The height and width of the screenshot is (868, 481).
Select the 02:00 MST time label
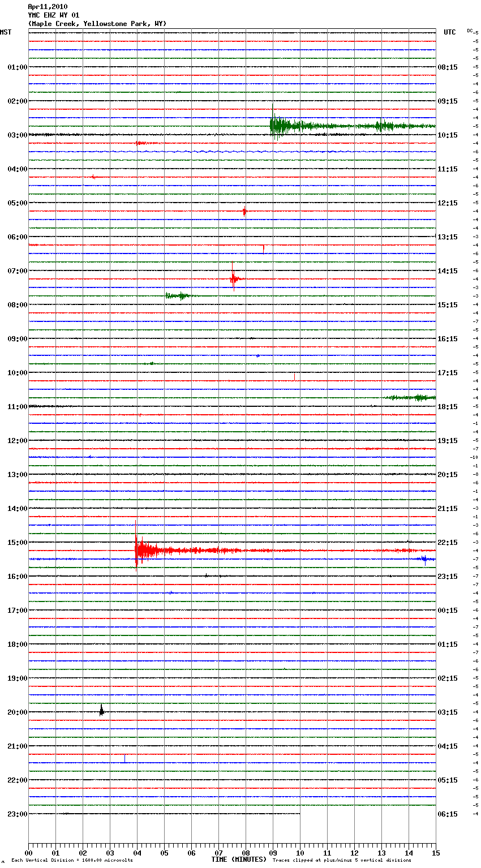(18, 101)
